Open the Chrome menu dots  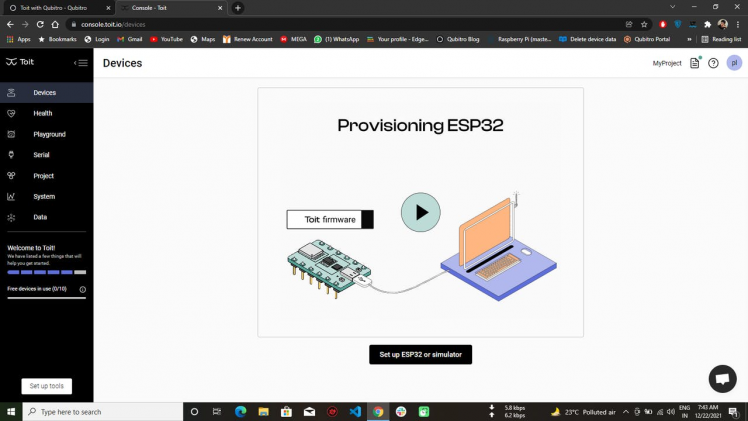point(738,24)
